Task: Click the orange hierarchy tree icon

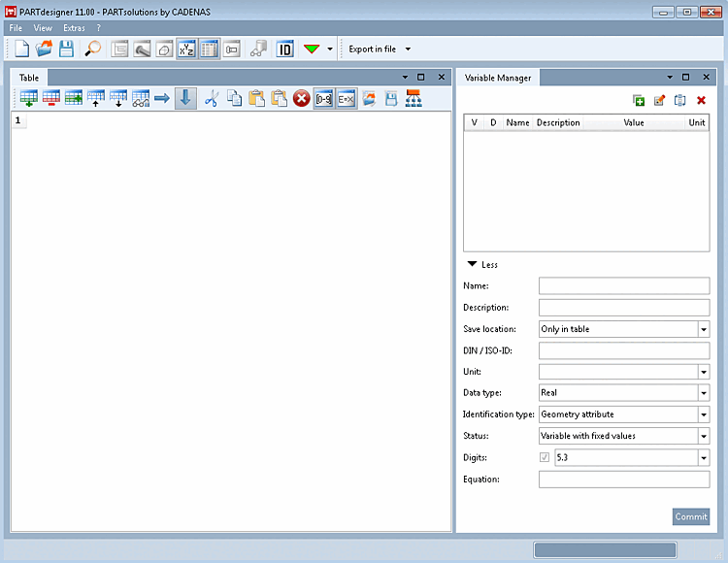Action: [414, 98]
